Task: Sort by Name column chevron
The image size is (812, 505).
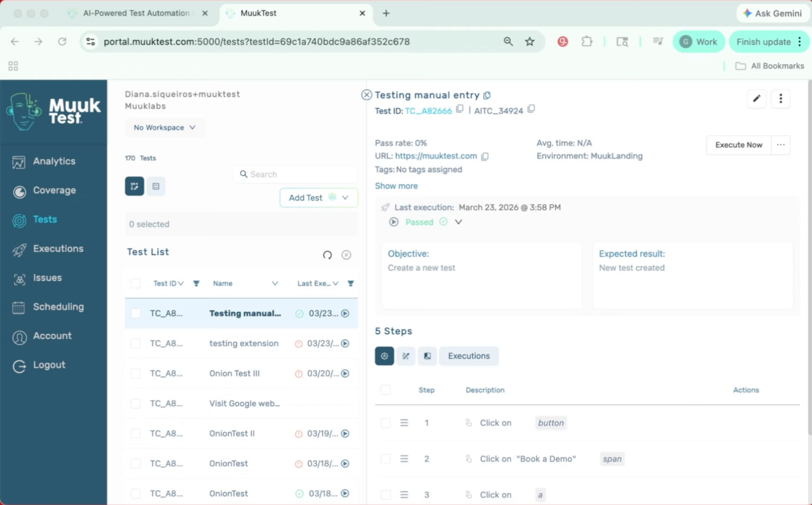Action: (275, 283)
